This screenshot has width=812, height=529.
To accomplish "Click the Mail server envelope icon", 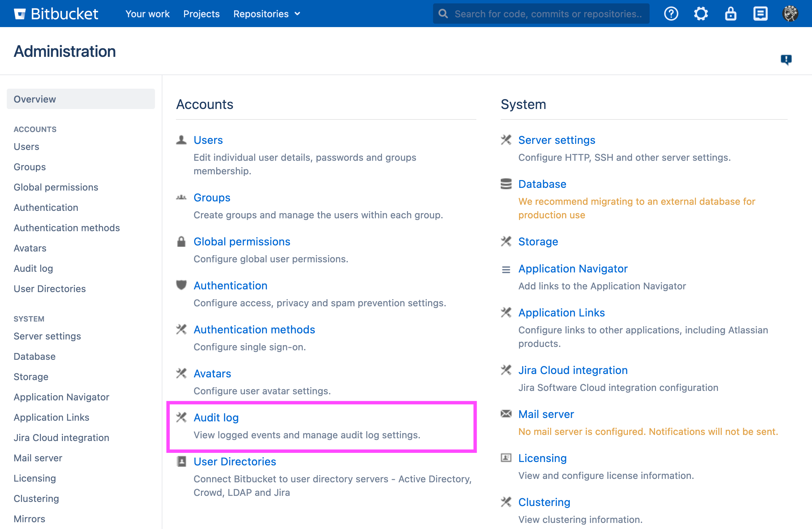I will coord(506,414).
